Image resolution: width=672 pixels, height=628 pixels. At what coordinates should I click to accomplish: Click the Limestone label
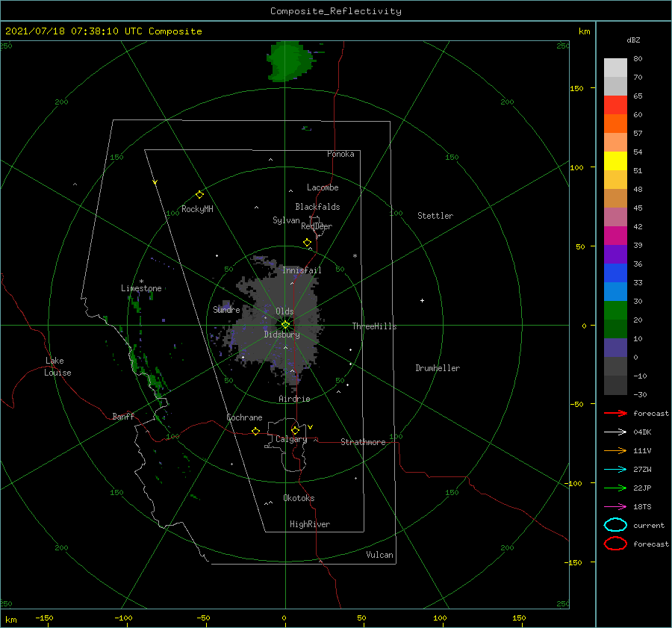(x=141, y=288)
